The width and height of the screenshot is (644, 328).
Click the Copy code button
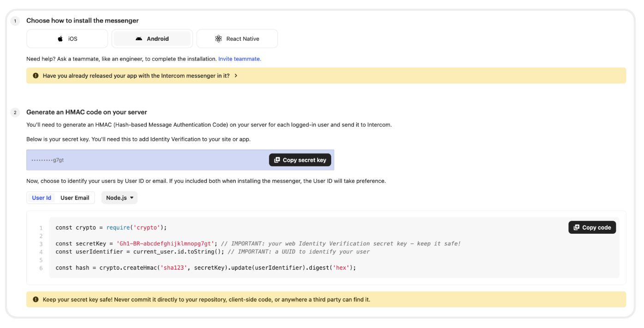[x=592, y=227]
